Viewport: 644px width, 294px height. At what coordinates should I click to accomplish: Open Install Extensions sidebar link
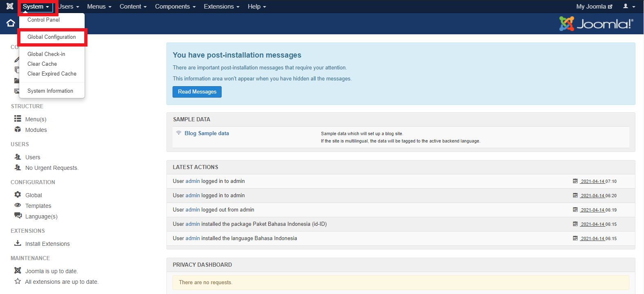point(47,244)
